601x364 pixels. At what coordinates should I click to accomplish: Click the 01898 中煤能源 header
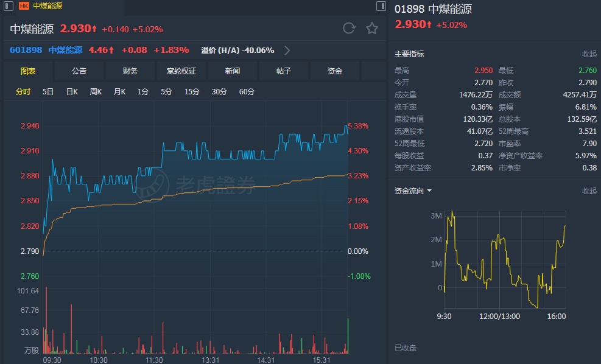[433, 9]
